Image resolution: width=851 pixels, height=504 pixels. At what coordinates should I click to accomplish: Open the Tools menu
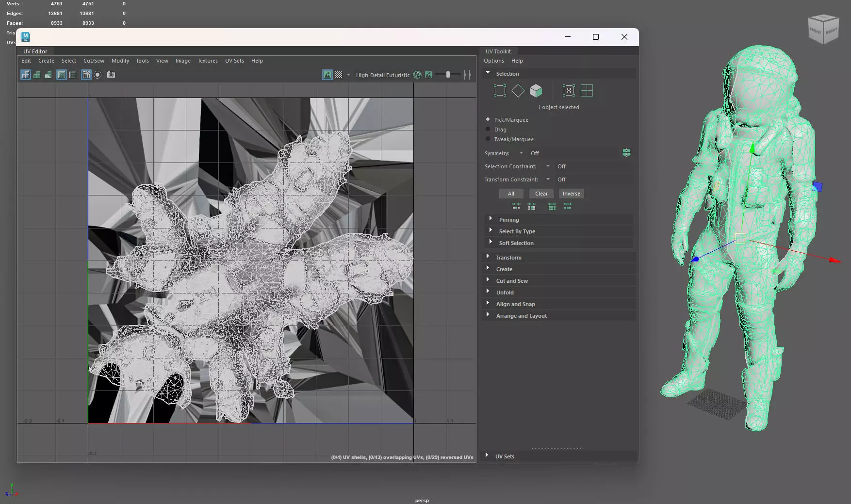coord(142,61)
